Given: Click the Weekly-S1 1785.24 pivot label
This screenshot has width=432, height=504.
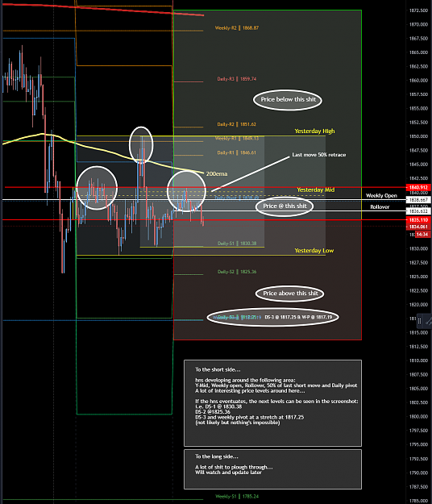Looking at the screenshot, I should 237,496.
